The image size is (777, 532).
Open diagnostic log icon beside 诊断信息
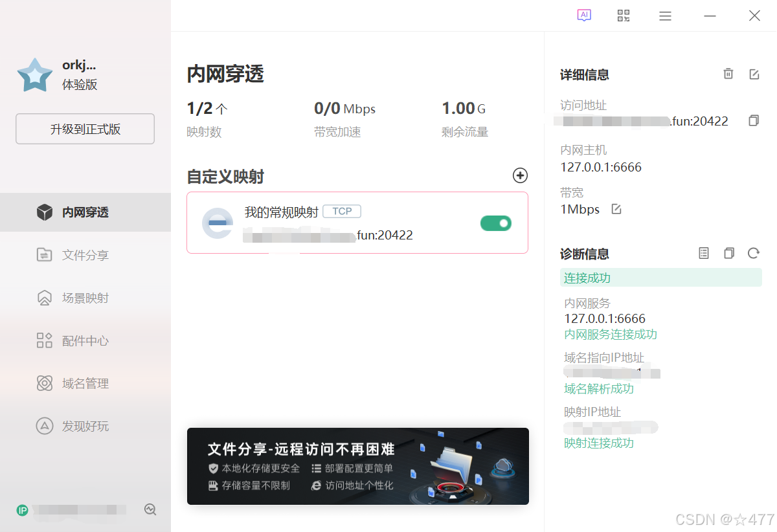(704, 253)
